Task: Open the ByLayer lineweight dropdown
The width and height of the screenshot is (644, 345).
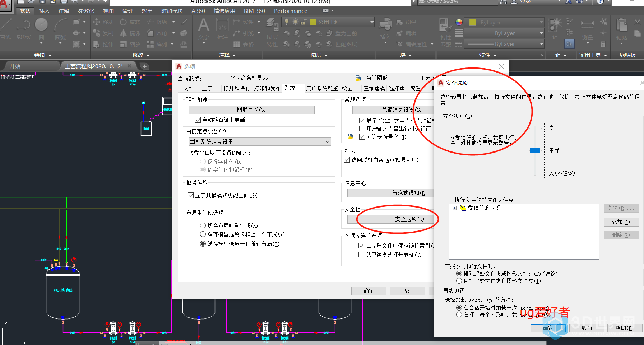Action: point(505,33)
